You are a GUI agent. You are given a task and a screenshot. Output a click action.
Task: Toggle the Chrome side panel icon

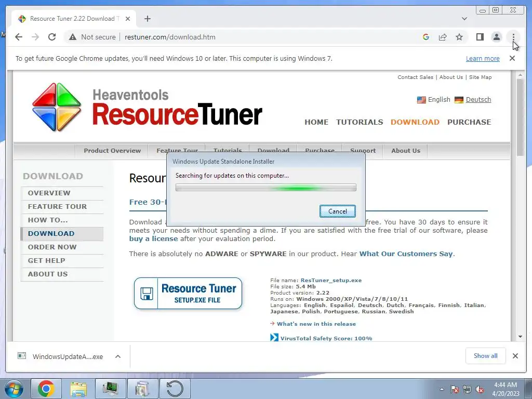(x=480, y=37)
